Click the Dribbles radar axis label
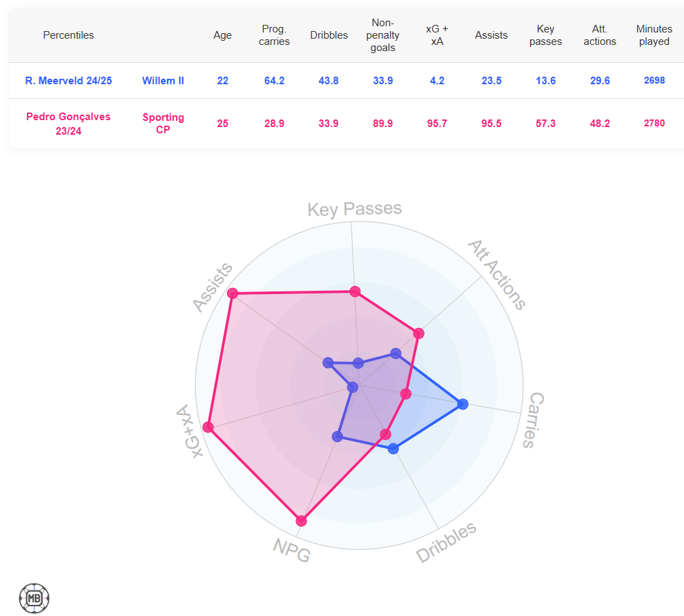The height and width of the screenshot is (616, 684). [446, 542]
